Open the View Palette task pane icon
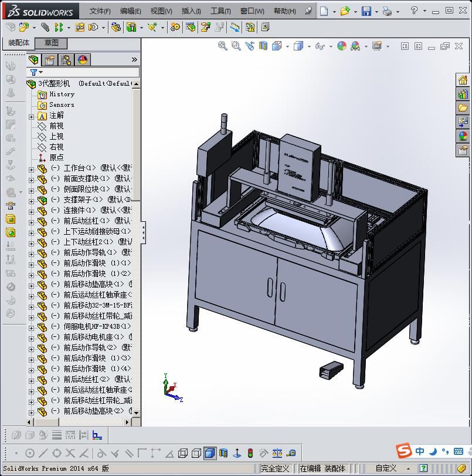Screen dimensions: 472x476 [x=463, y=122]
